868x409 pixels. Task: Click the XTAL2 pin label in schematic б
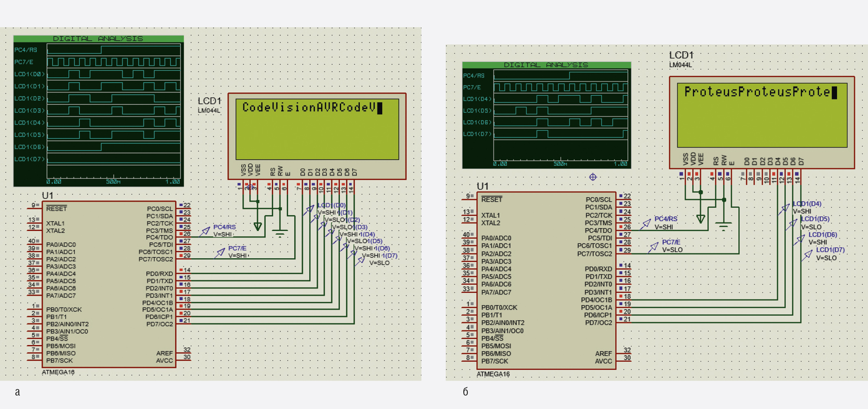click(490, 223)
